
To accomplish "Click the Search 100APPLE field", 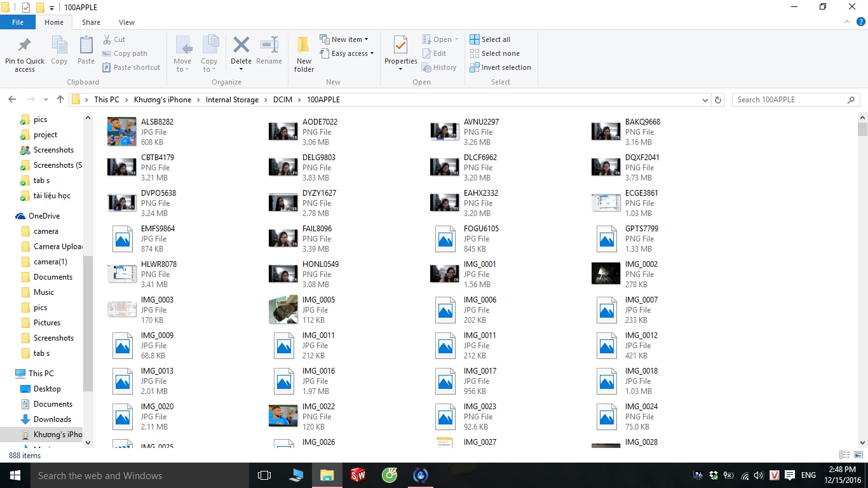I will (x=796, y=100).
